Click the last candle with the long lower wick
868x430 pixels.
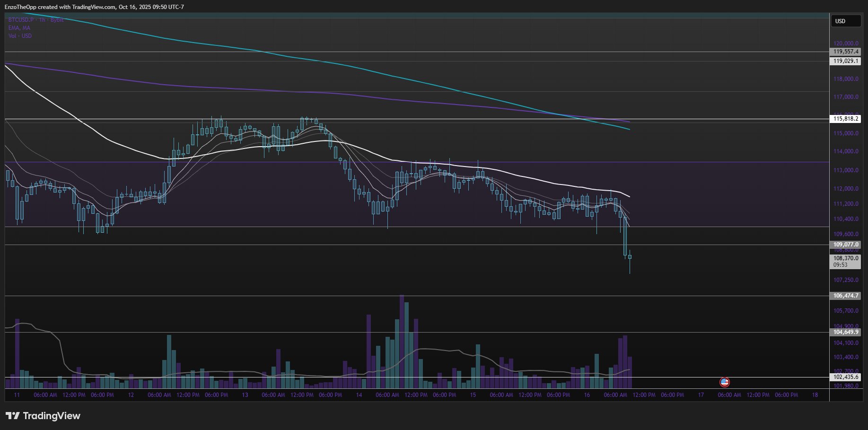(x=630, y=258)
